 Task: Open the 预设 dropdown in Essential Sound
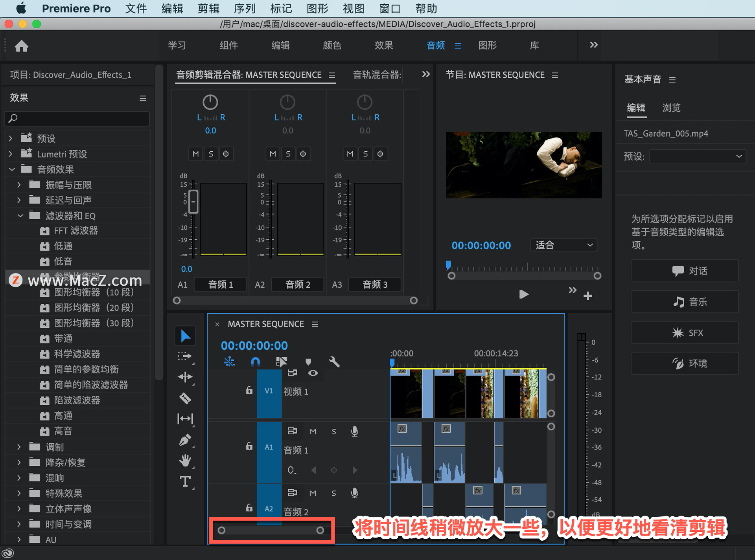(698, 156)
